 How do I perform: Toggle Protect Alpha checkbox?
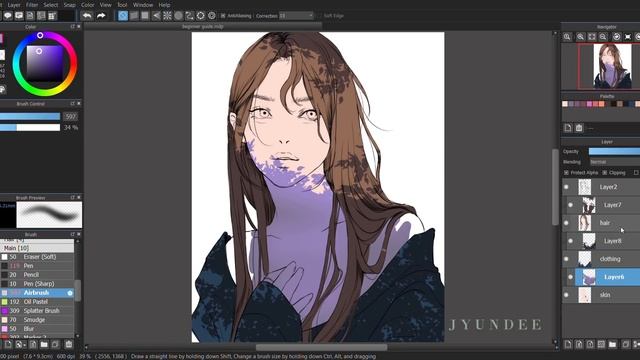pos(566,173)
